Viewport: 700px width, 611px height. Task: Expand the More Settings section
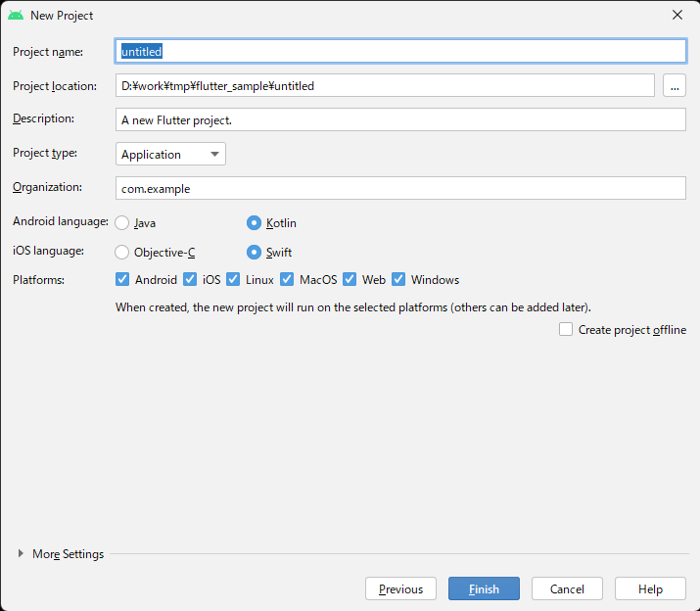pos(21,554)
